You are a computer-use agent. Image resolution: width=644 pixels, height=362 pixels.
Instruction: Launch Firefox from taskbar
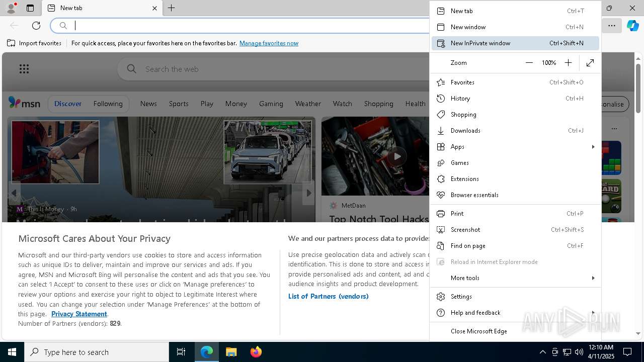tap(256, 352)
